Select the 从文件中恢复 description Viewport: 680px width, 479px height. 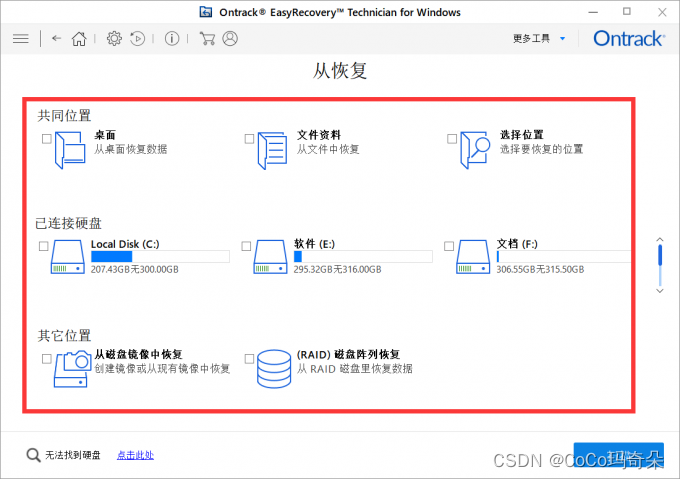pyautogui.click(x=328, y=149)
